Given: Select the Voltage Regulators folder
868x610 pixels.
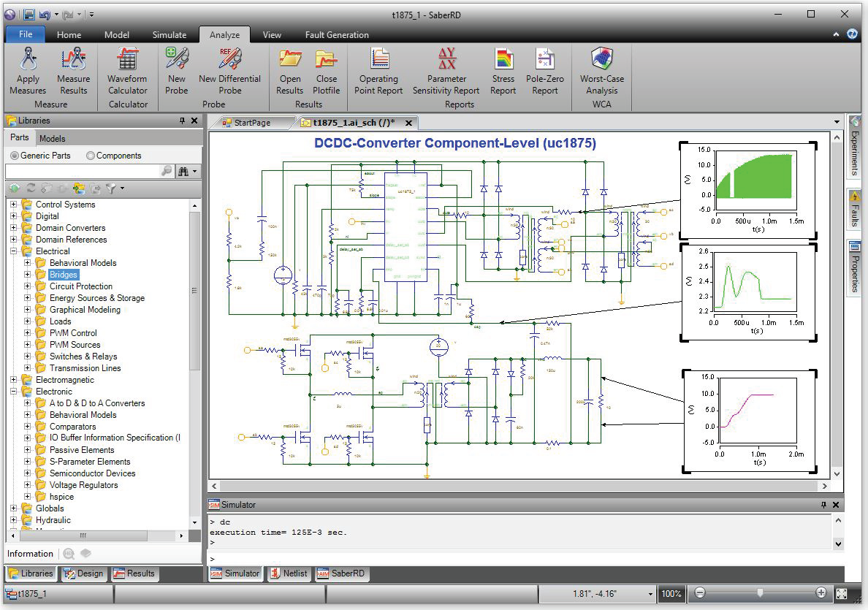Looking at the screenshot, I should coord(83,485).
